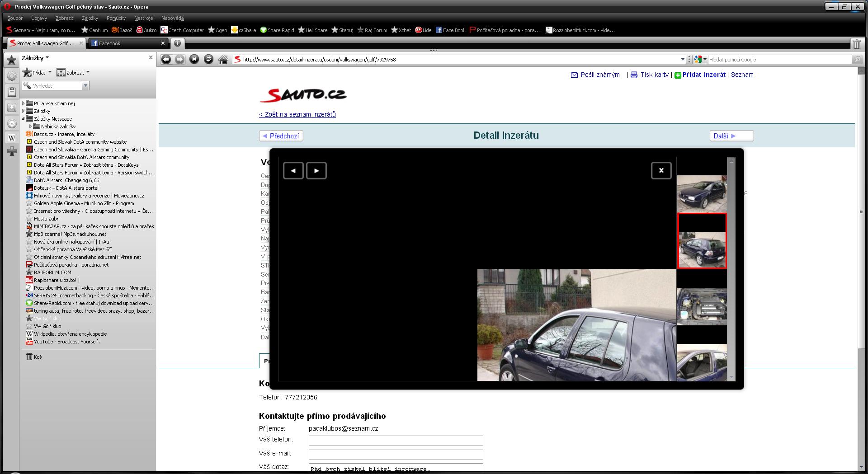868x474 pixels.
Task: Open the Nástroje menu
Action: click(x=143, y=18)
